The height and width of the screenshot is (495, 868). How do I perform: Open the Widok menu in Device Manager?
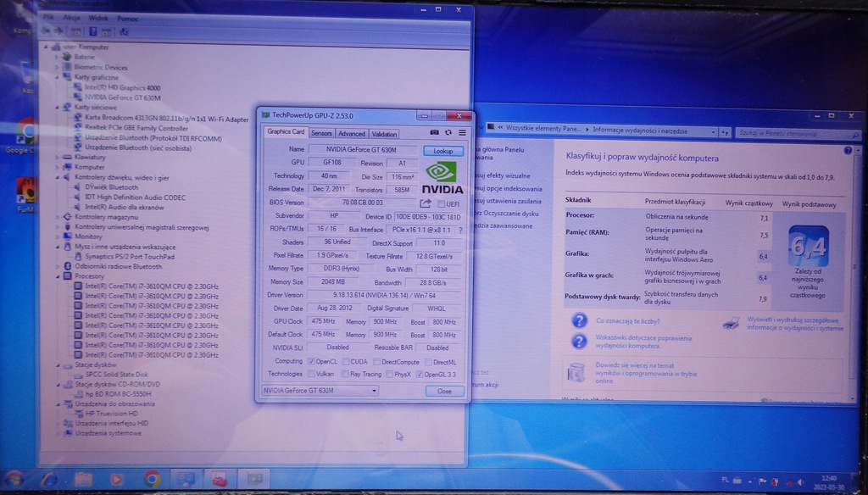tap(98, 19)
